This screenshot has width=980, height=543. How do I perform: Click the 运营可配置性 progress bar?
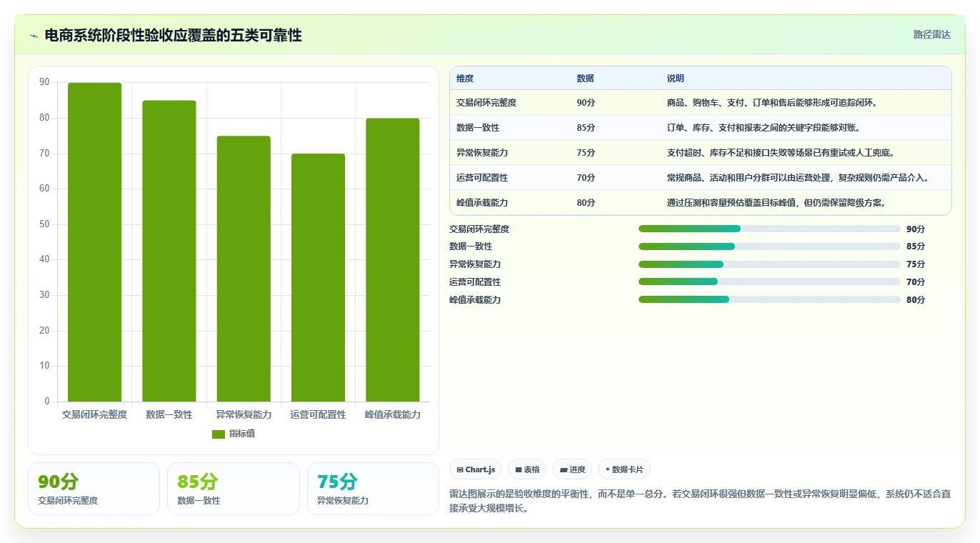click(769, 282)
